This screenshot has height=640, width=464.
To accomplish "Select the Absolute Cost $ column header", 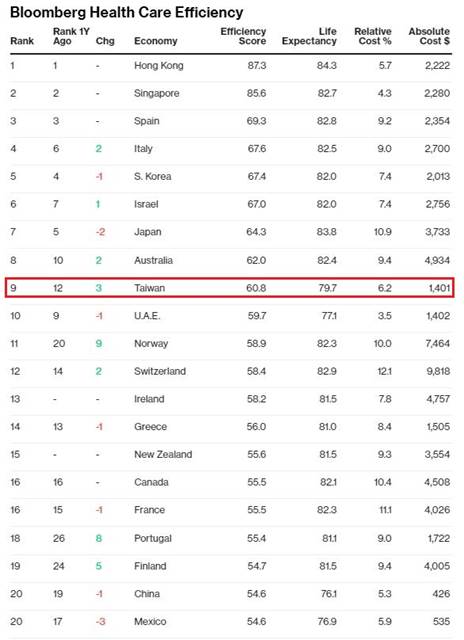I will (x=429, y=36).
